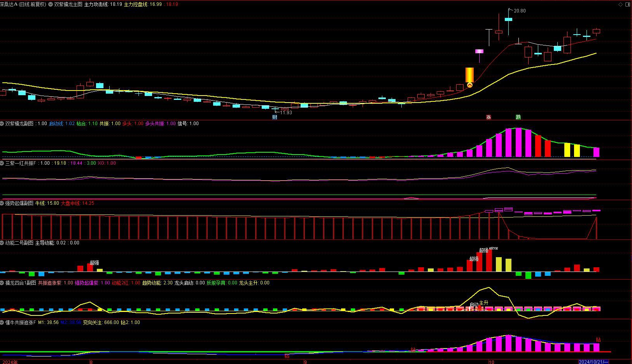632x364 pixels.
Task: Click the 龙头主升: 0.00 label
Action: (x=254, y=283)
